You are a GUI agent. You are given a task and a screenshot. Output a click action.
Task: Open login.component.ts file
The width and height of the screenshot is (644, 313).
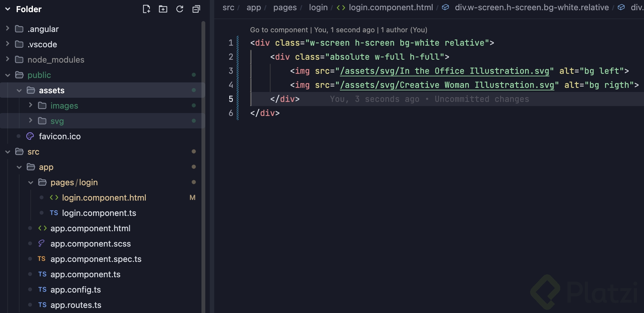click(x=99, y=213)
